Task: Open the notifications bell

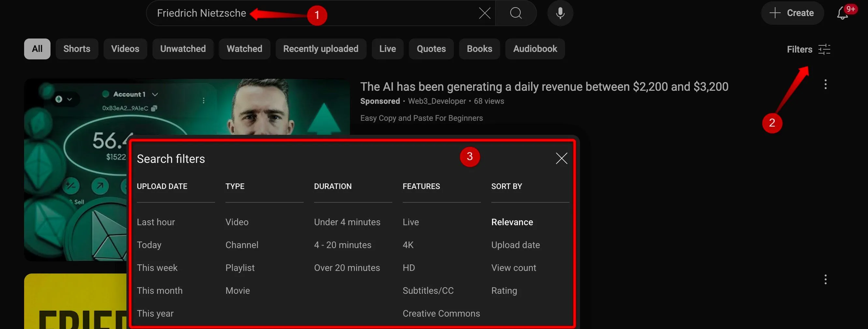Action: 842,13
